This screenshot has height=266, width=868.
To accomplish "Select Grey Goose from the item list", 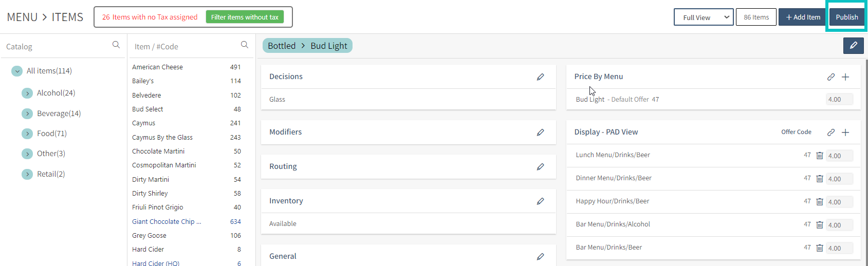I will 149,236.
